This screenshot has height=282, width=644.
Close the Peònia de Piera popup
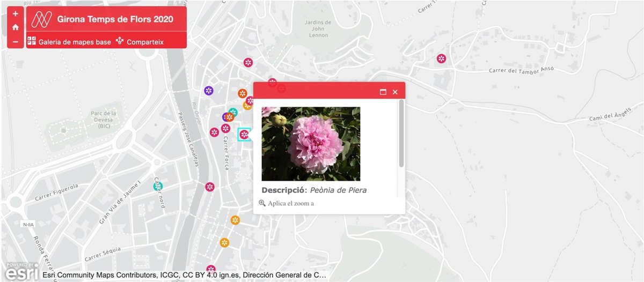[395, 92]
